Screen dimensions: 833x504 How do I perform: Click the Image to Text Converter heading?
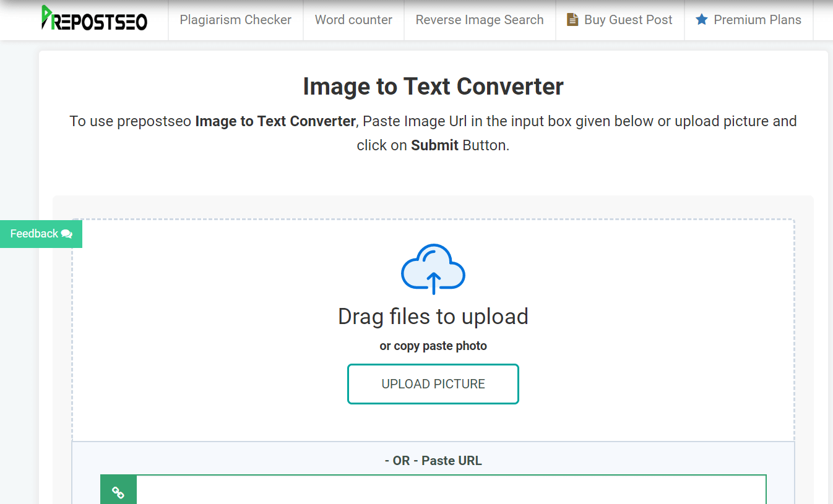pos(433,86)
